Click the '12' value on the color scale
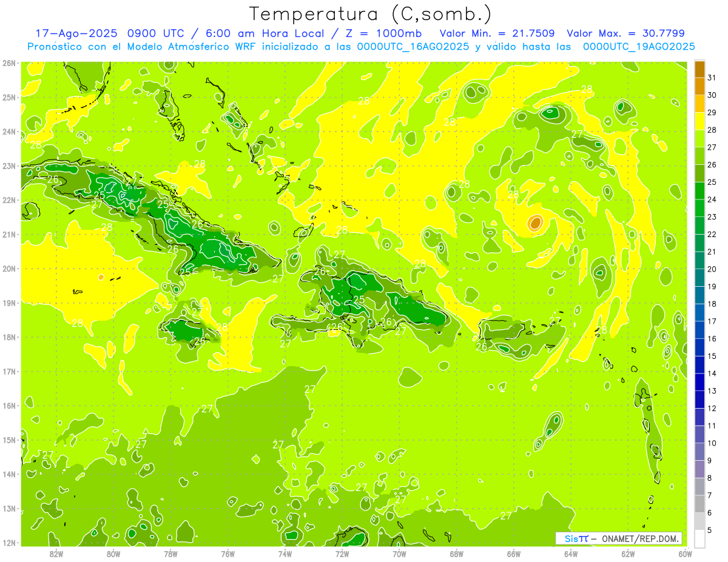Viewport: 728px width, 562px height. click(x=712, y=409)
